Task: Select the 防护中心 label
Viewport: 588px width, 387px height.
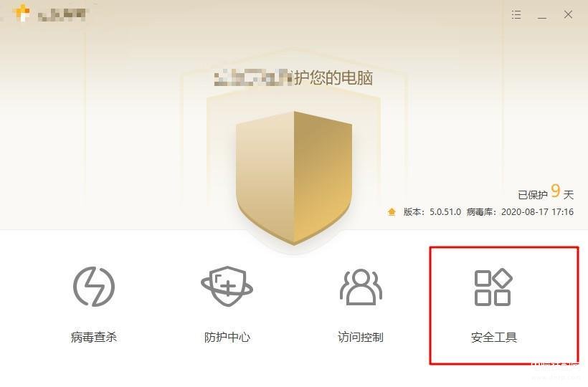Action: (227, 337)
